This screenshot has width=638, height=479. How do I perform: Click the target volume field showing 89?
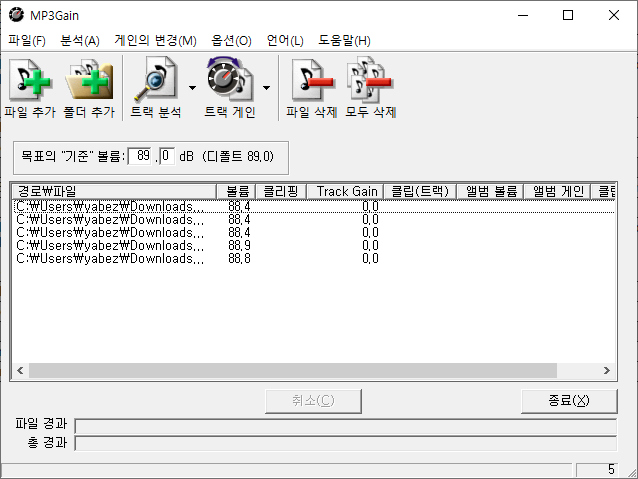coord(140,156)
